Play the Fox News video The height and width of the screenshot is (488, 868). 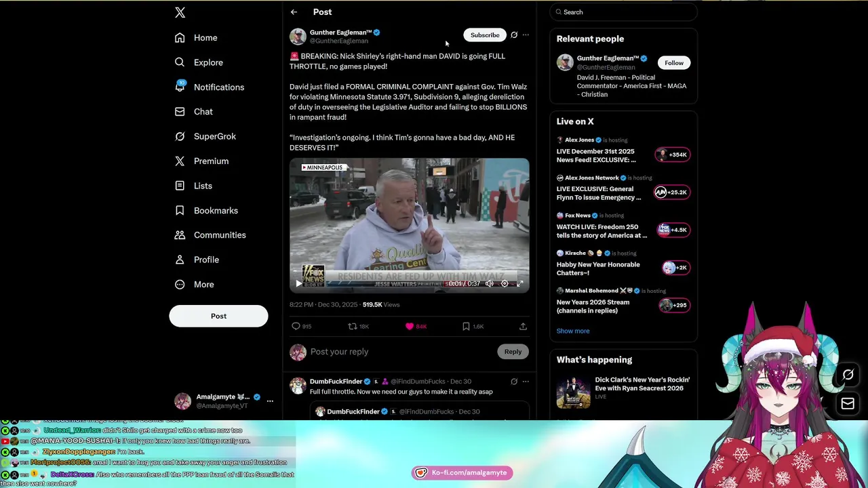(298, 284)
